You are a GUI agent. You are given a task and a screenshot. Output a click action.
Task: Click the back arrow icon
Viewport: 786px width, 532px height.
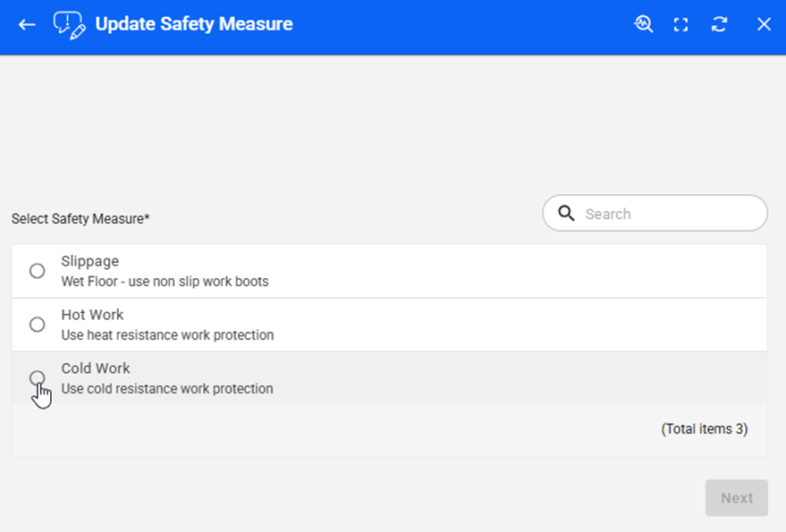point(27,24)
